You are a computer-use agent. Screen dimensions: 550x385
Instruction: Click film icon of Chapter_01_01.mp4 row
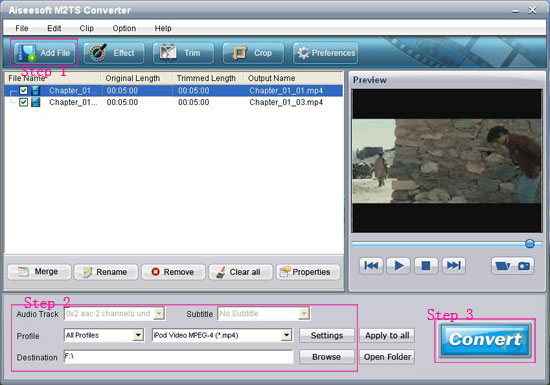click(x=35, y=91)
